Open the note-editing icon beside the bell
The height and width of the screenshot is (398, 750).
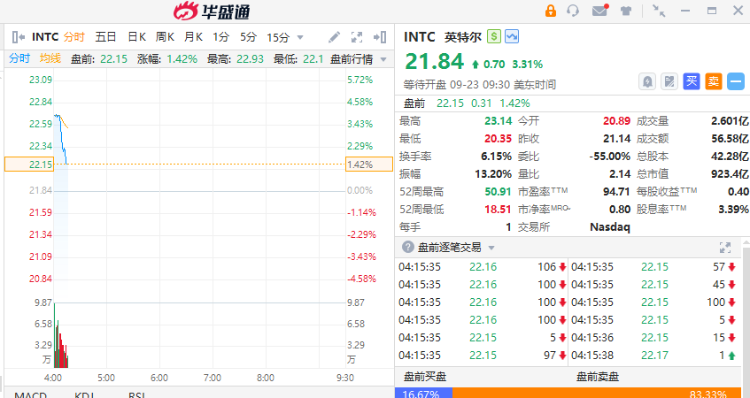point(669,81)
